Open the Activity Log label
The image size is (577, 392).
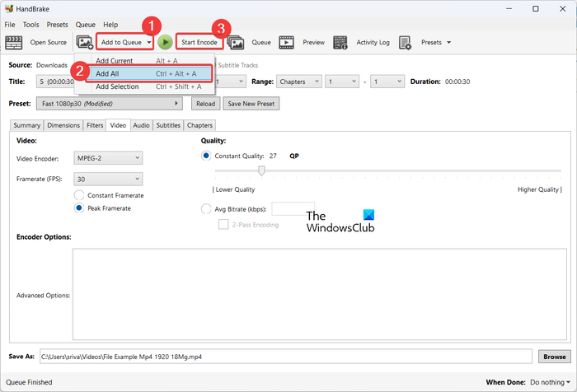373,42
